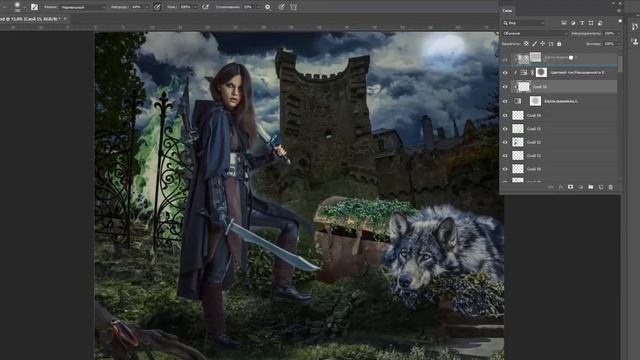Link layers via the chain icon
The image size is (640, 360).
click(551, 187)
